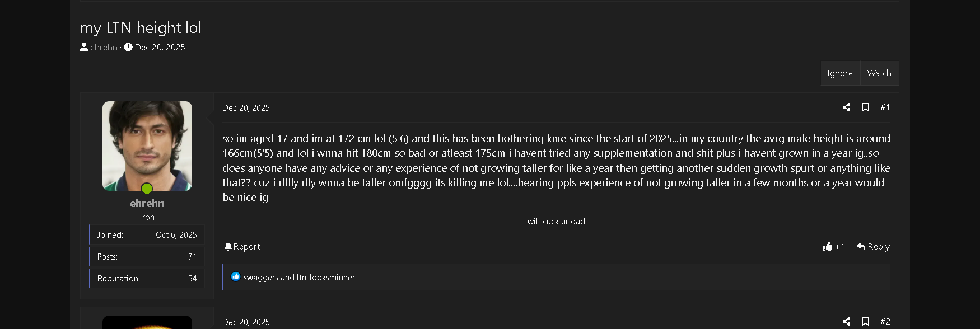This screenshot has width=980, height=329.
Task: Select the thread title my LTN height lol
Action: [x=141, y=27]
